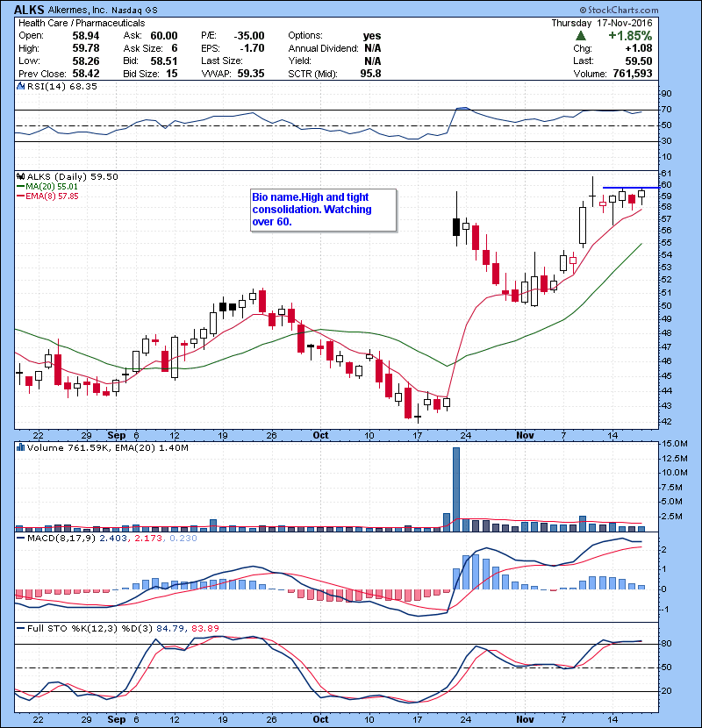Click the MACD histogram value 0.230
702x728 pixels.
tap(183, 539)
